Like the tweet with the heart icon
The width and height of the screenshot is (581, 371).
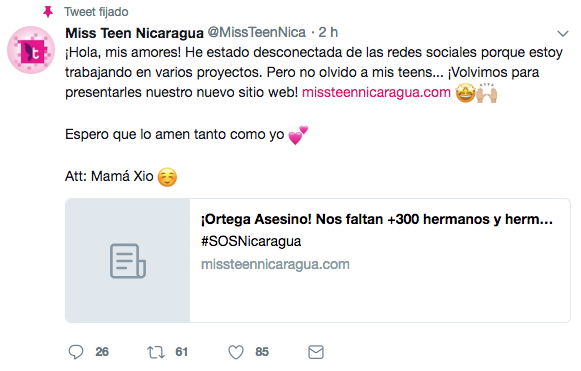[236, 352]
